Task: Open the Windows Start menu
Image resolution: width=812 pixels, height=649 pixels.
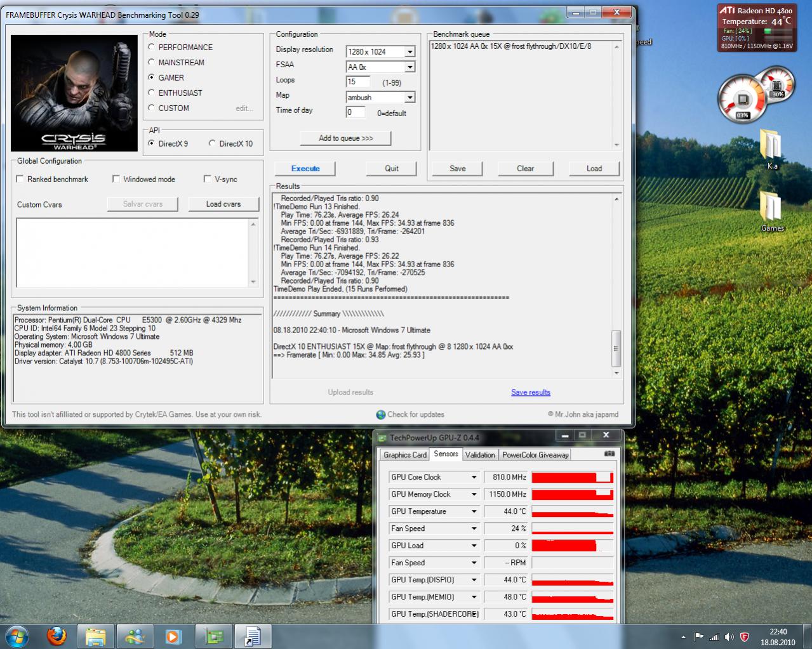Action: click(x=17, y=635)
